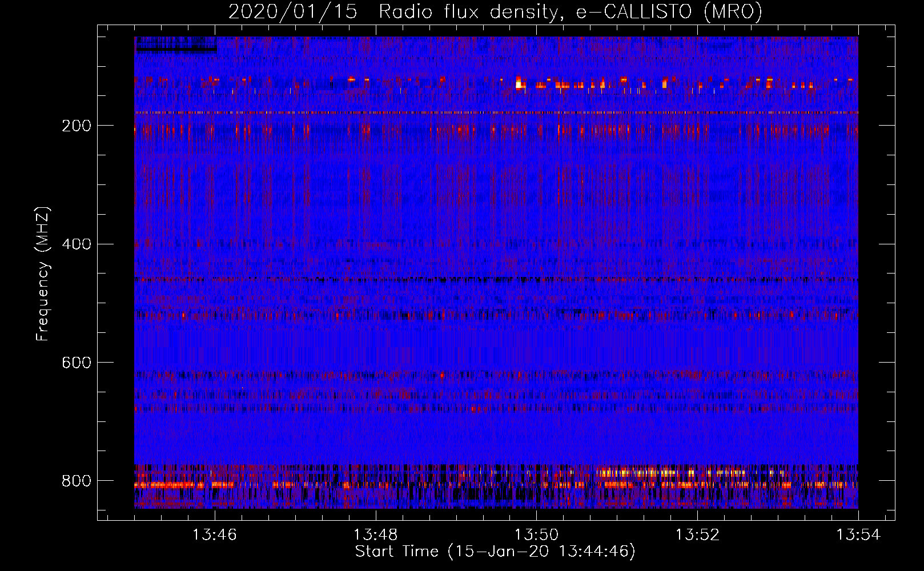This screenshot has height=571, width=924.
Task: Click the 13:46 time tick label
Action: [215, 535]
